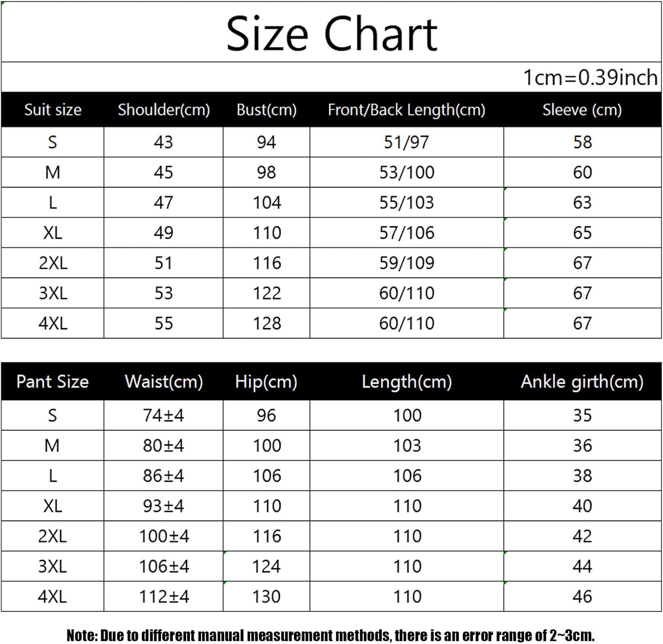Click the Pant Size column header
This screenshot has height=644, width=663.
[x=53, y=381]
